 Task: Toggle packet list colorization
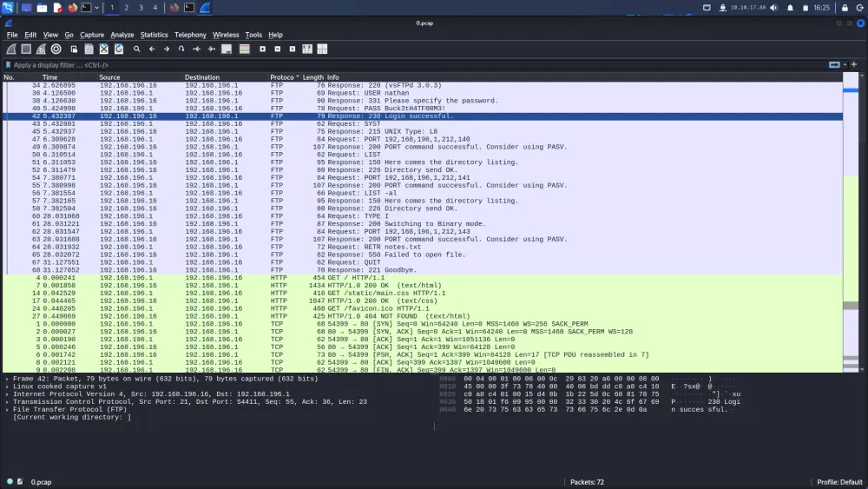coord(244,50)
